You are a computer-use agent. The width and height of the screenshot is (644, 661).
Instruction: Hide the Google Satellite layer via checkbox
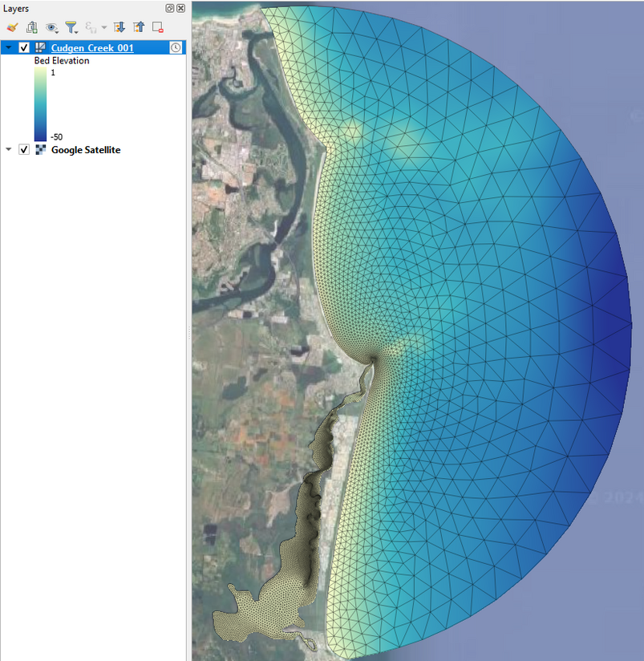tap(24, 150)
